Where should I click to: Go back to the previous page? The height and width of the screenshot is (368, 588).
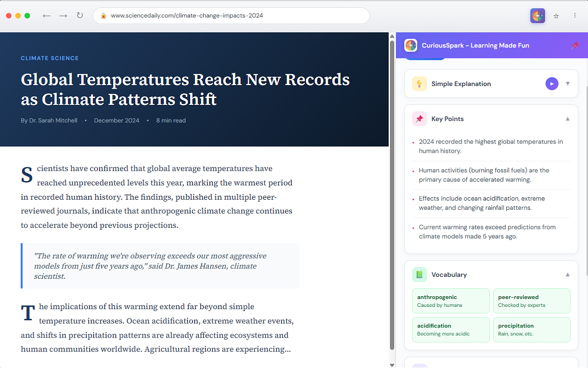[x=46, y=15]
